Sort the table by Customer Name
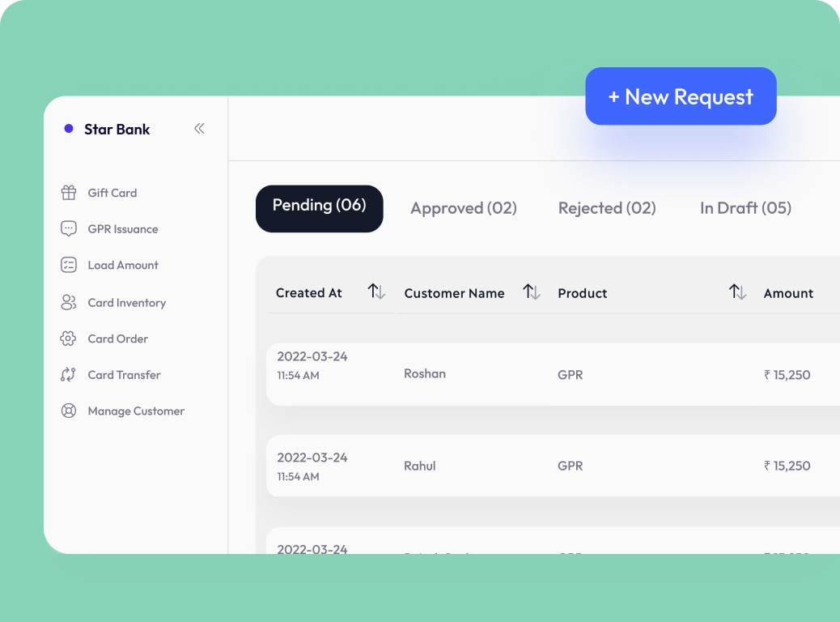This screenshot has height=622, width=840. pyautogui.click(x=531, y=292)
